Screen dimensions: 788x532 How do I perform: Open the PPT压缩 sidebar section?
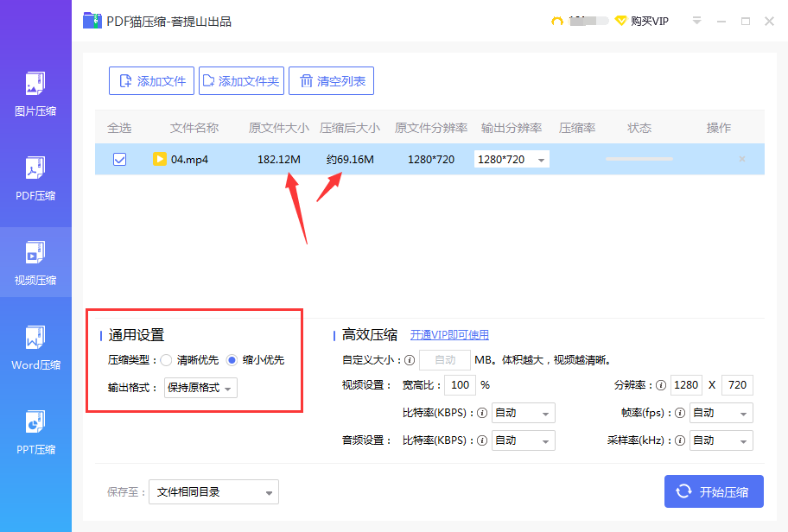point(35,432)
